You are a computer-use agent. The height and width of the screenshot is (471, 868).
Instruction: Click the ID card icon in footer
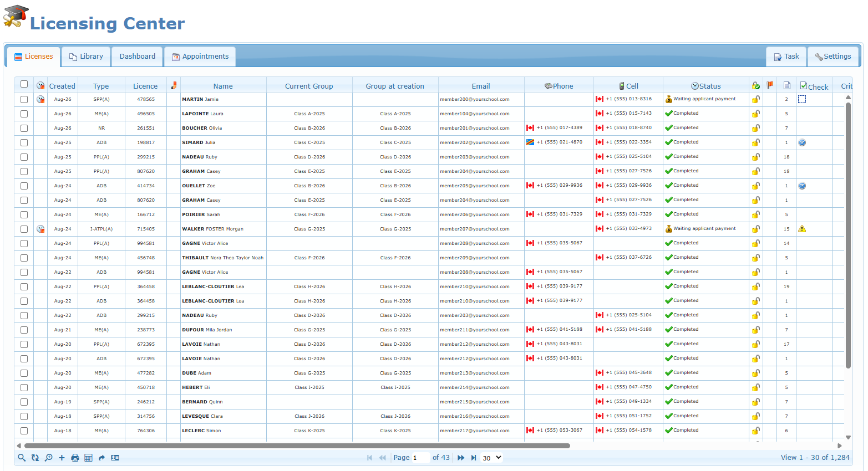coord(115,458)
